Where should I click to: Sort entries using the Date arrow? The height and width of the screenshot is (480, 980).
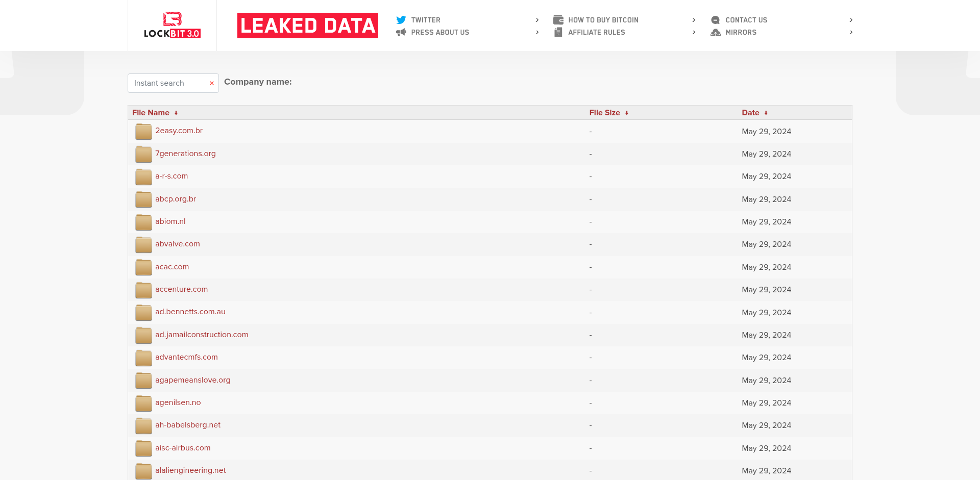766,113
